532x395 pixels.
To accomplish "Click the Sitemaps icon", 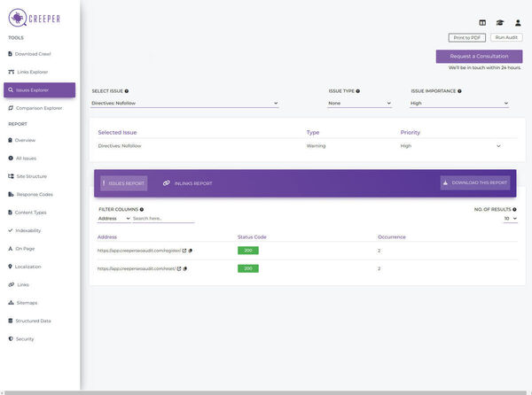I will tap(11, 303).
